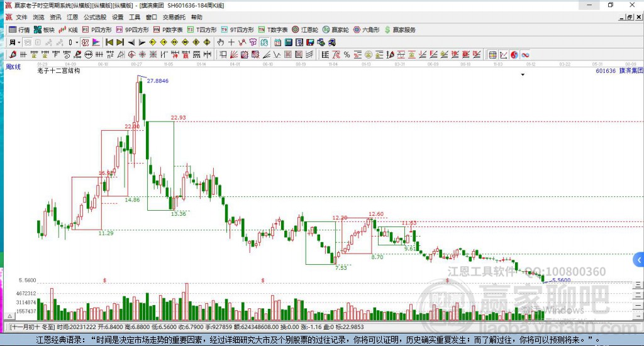Click the yin-yang symbol icon
The image size is (644, 346).
click(514, 55)
